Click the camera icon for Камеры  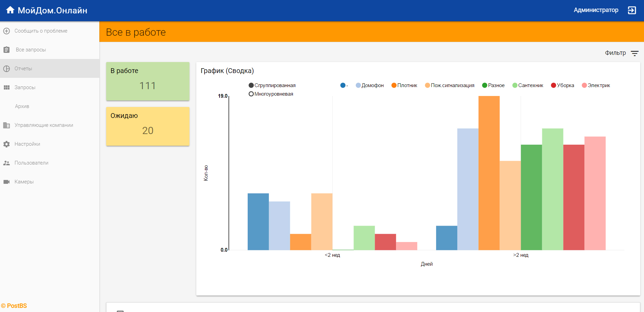pos(7,182)
